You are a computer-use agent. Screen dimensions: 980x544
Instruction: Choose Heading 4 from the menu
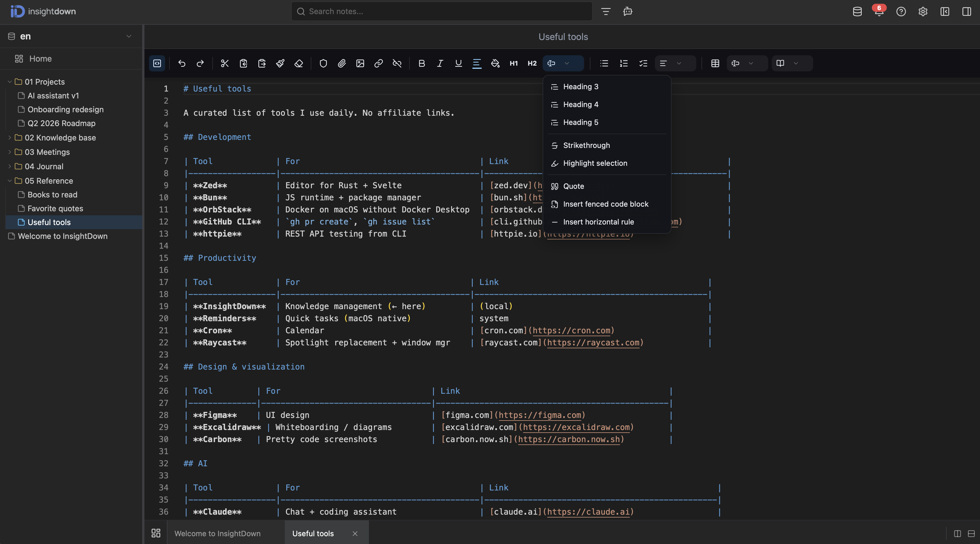(607, 104)
